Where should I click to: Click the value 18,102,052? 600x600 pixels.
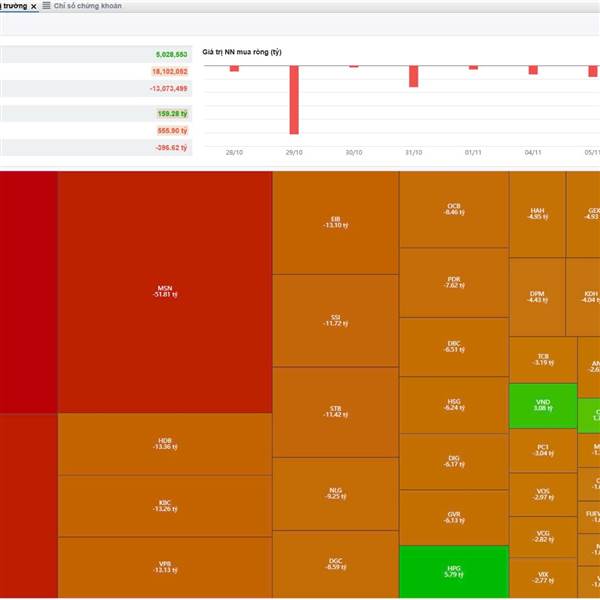point(170,72)
